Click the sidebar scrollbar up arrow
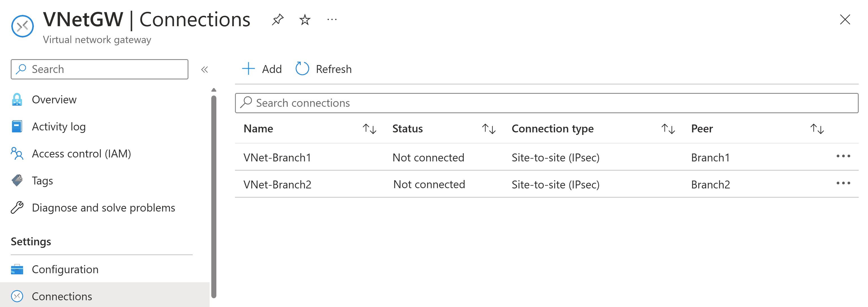868x307 pixels. tap(214, 90)
